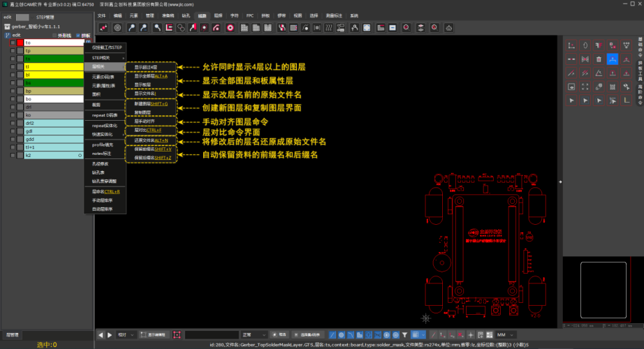Viewport: 644px width, 349px height.
Task: Click the empty input field in the bottom bar
Action: (x=212, y=335)
